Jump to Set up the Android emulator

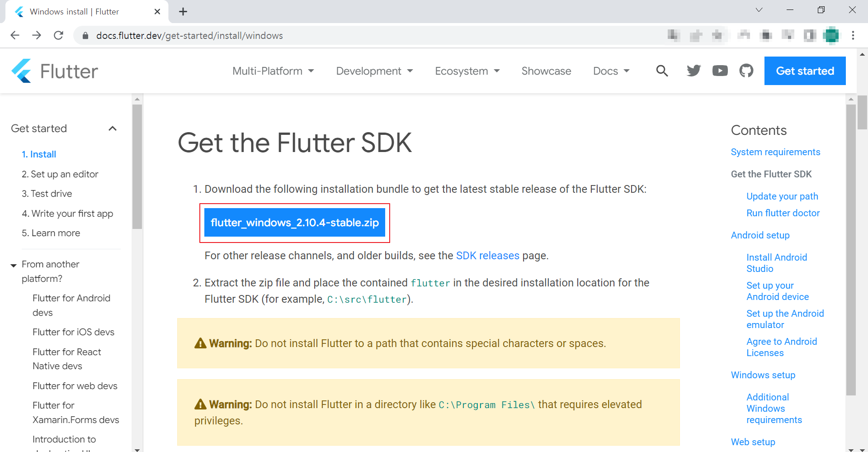[x=785, y=319]
